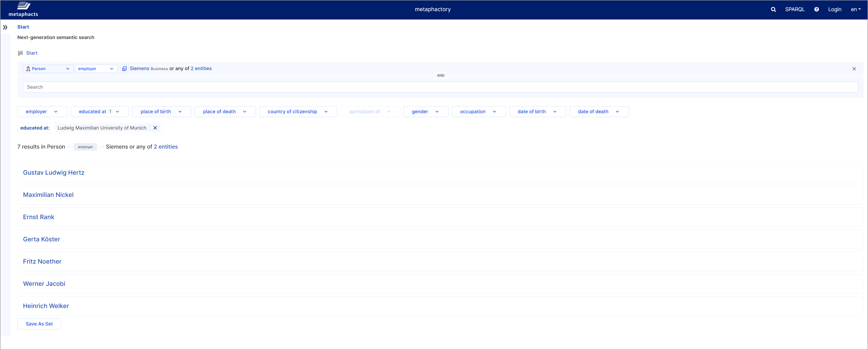Open employer relation dropdown in clause
The width and height of the screenshot is (868, 350).
pyautogui.click(x=96, y=69)
